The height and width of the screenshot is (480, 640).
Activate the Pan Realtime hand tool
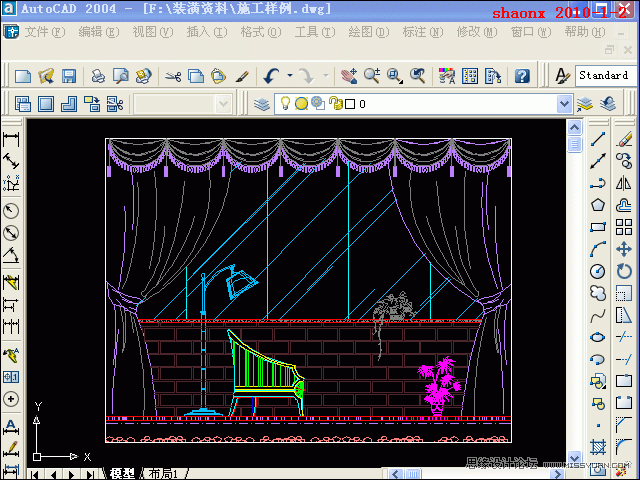click(349, 76)
